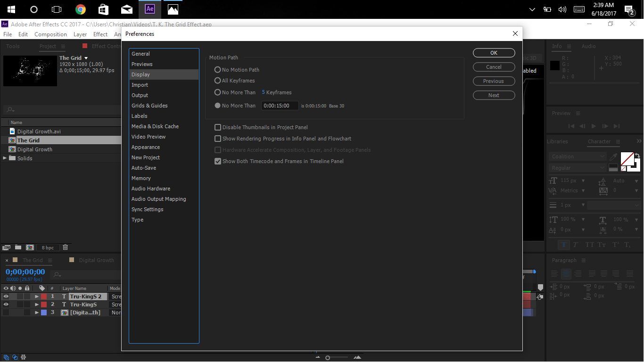Open the Character panel menu icon
The image size is (644, 362).
pos(618,141)
